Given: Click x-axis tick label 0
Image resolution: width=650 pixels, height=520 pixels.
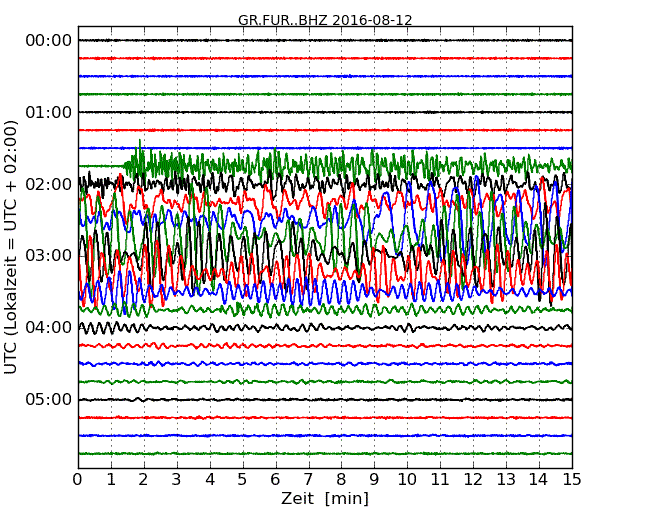Looking at the screenshot, I should (78, 479).
